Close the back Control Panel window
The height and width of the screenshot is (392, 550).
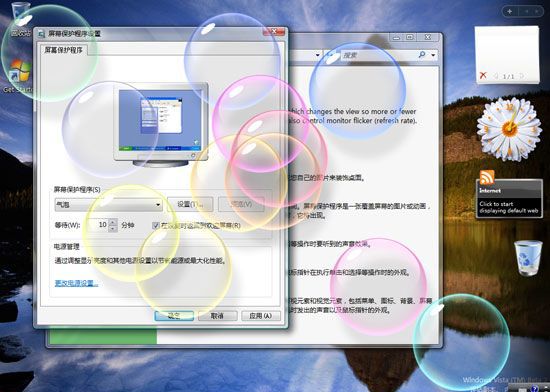(x=428, y=37)
